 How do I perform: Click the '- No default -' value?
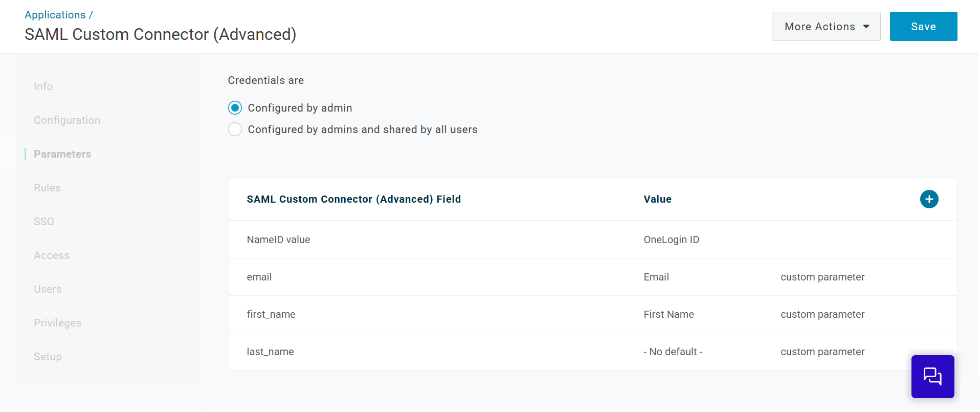coord(673,352)
